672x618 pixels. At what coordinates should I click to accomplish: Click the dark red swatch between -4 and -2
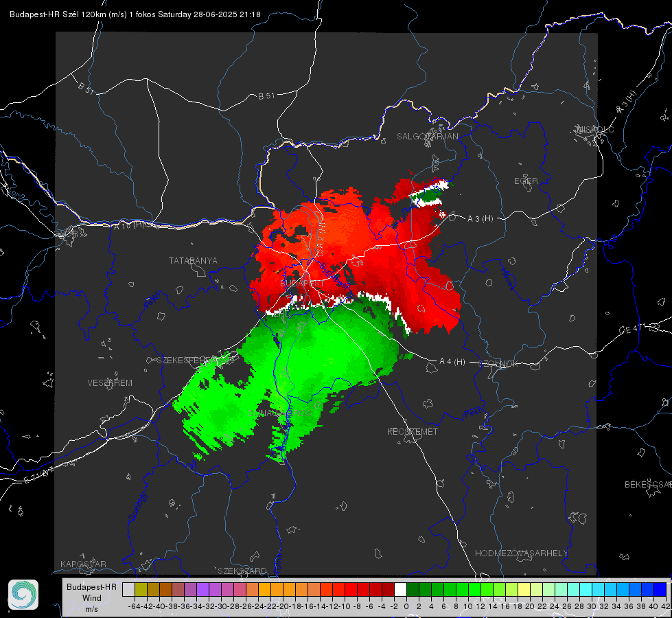coord(388,589)
